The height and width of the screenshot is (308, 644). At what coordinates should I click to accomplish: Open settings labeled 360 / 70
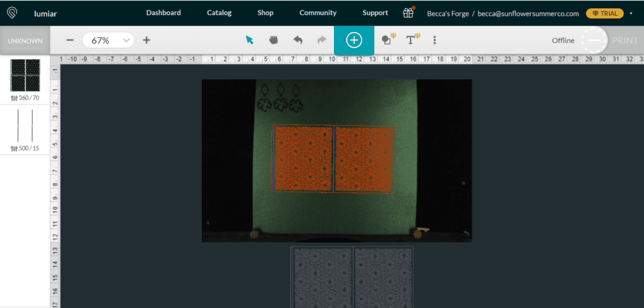(25, 98)
